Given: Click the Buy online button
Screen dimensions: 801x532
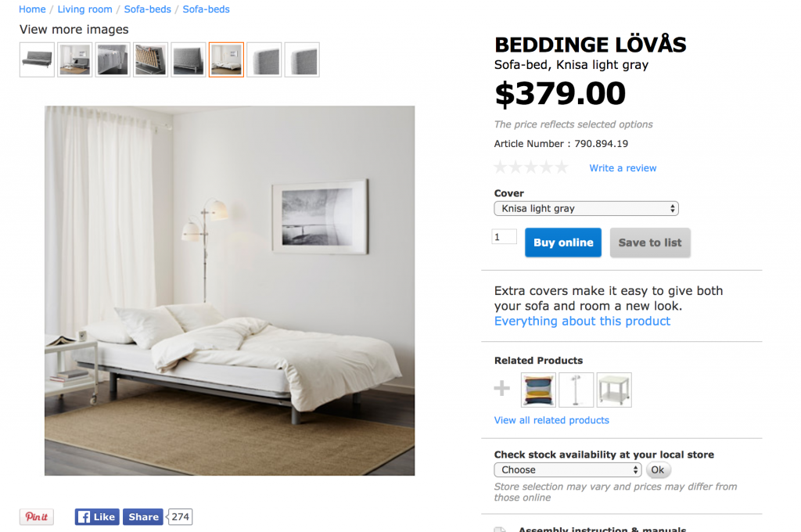Looking at the screenshot, I should coord(563,243).
